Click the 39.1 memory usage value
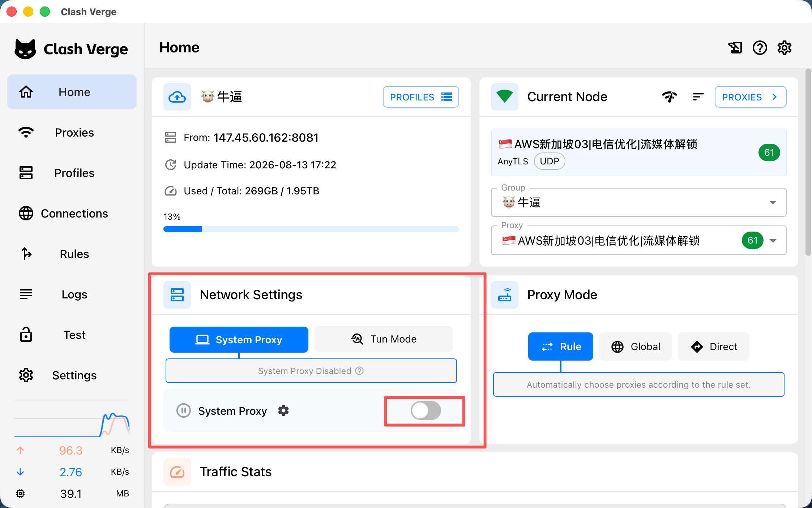The height and width of the screenshot is (508, 812). click(x=71, y=494)
